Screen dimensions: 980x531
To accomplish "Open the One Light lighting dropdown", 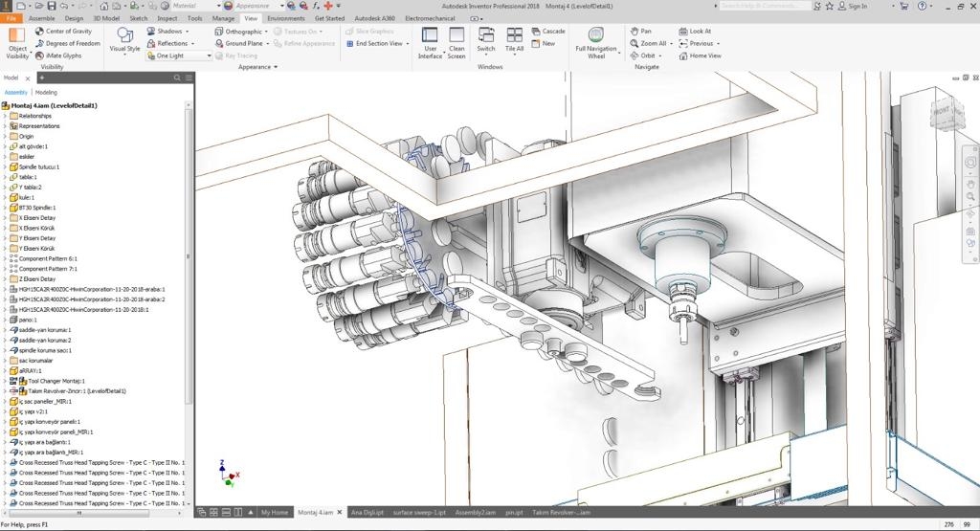I will (x=179, y=55).
